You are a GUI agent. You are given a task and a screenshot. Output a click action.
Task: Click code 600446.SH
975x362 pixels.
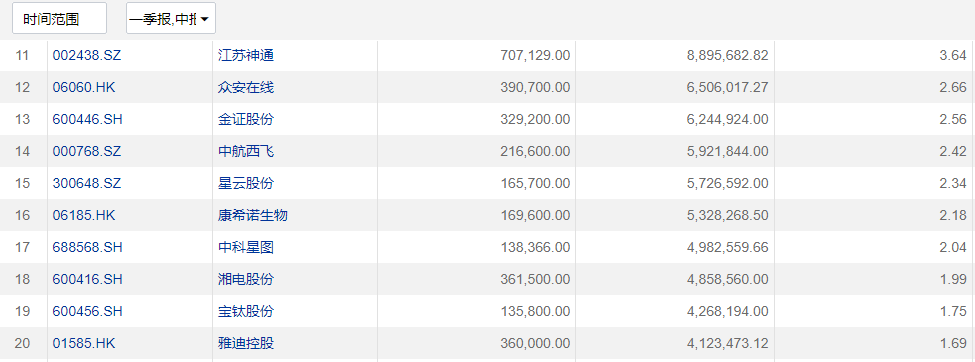88,119
